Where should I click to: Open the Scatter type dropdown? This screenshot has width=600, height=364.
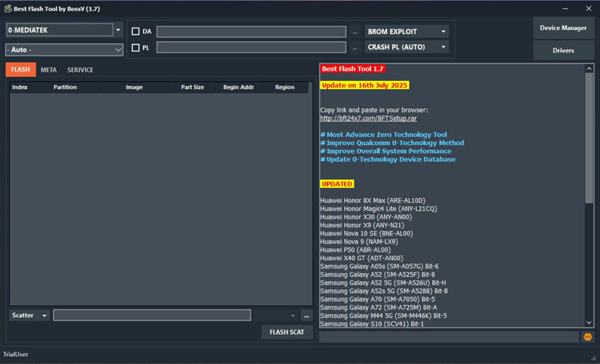point(29,315)
